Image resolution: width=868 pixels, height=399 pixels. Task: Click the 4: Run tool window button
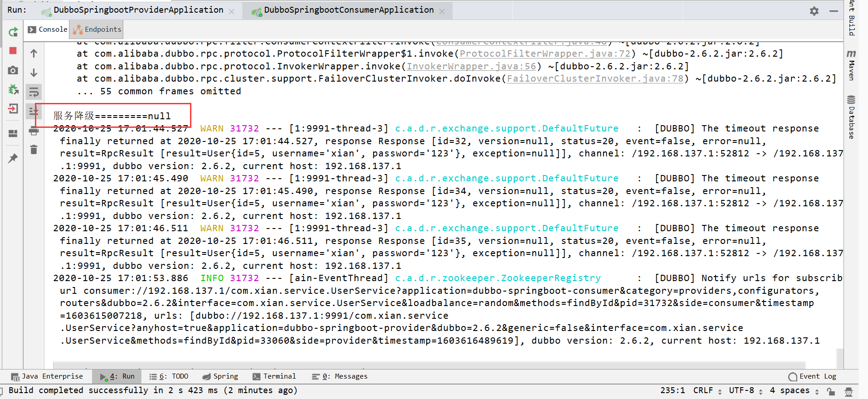click(117, 376)
